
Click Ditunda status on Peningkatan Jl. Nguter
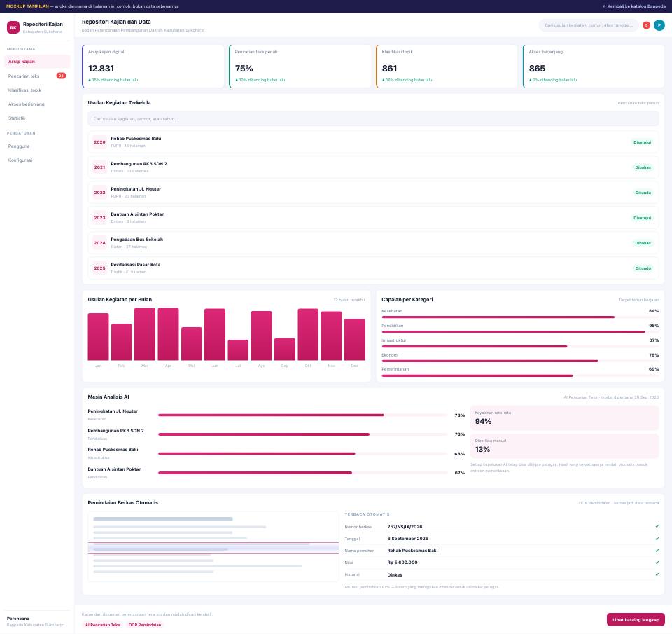pyautogui.click(x=643, y=193)
